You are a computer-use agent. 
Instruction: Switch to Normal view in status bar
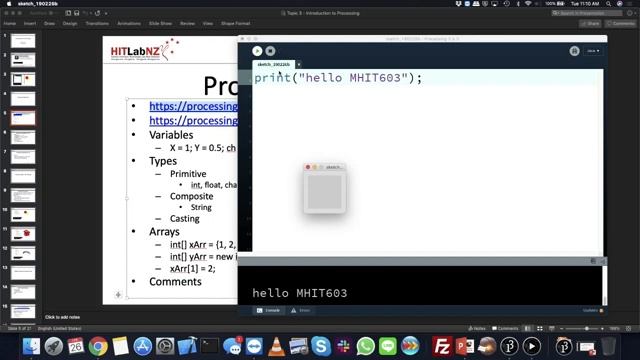pyautogui.click(x=528, y=329)
